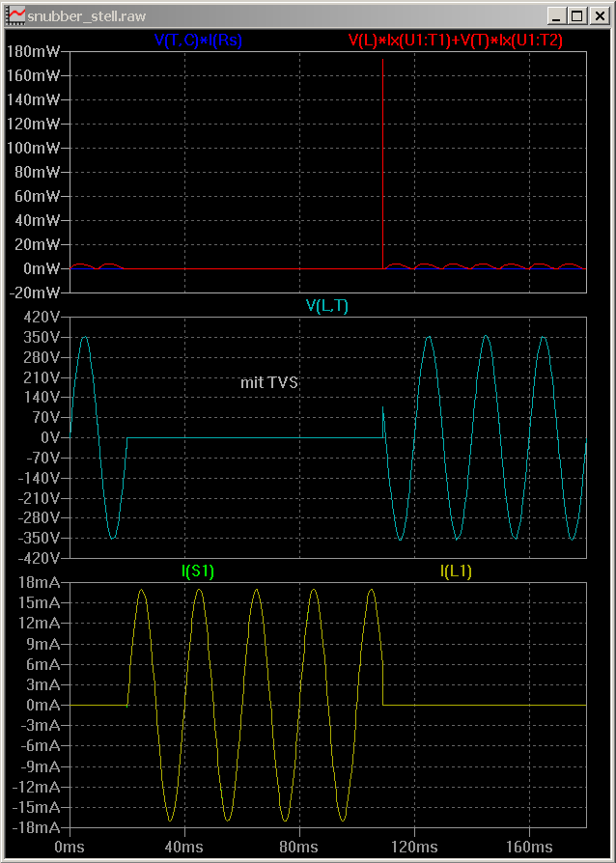Click the 'mit TVS' annotation text
Screen dimensions: 616x863
pos(269,382)
